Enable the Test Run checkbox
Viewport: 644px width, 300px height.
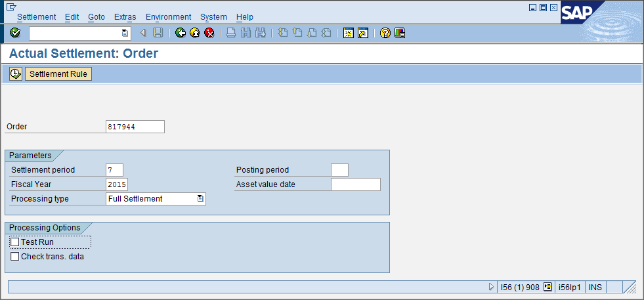(15, 242)
